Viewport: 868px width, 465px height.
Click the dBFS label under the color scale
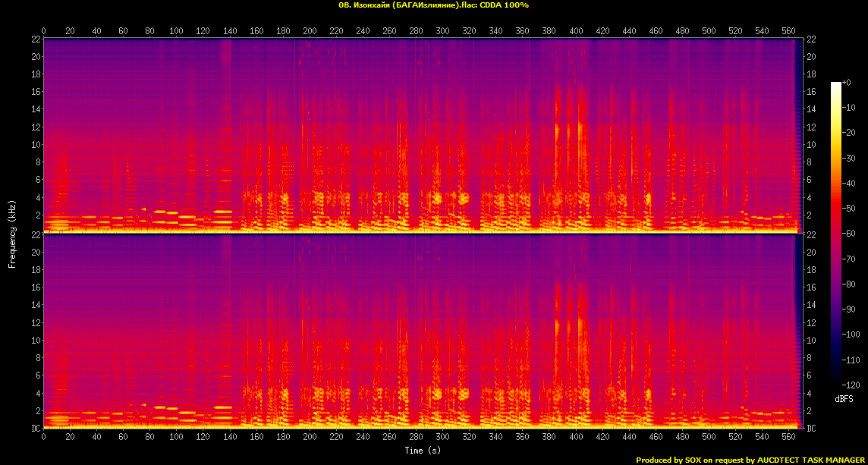click(845, 398)
